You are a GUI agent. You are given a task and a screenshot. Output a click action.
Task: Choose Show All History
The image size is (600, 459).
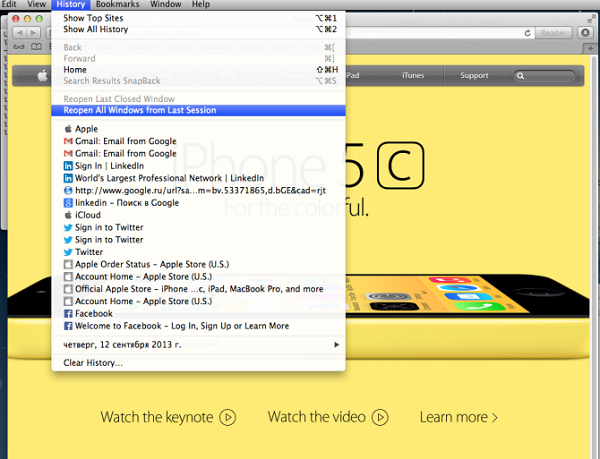pyautogui.click(x=96, y=29)
